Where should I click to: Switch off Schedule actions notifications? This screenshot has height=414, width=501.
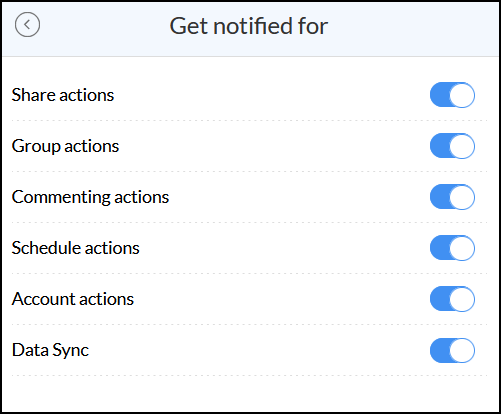click(452, 248)
